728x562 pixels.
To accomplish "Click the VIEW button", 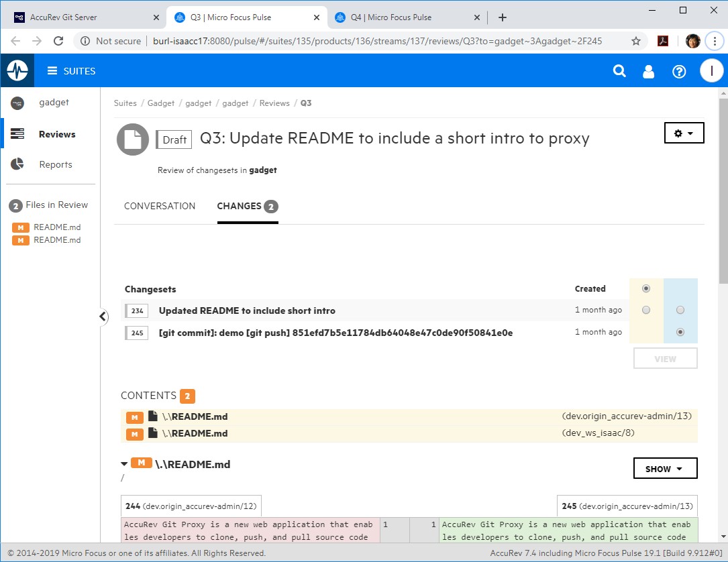I will (665, 359).
